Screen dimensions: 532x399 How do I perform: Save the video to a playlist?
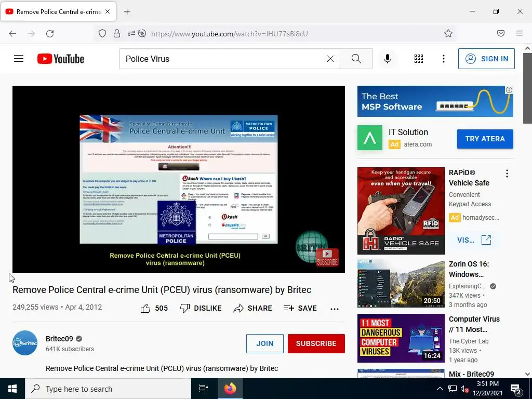coord(300,308)
